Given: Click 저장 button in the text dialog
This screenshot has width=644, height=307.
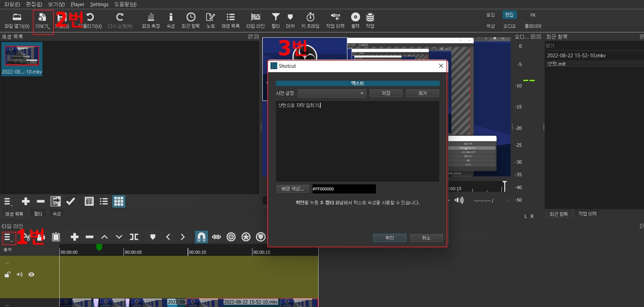Looking at the screenshot, I should (x=386, y=93).
